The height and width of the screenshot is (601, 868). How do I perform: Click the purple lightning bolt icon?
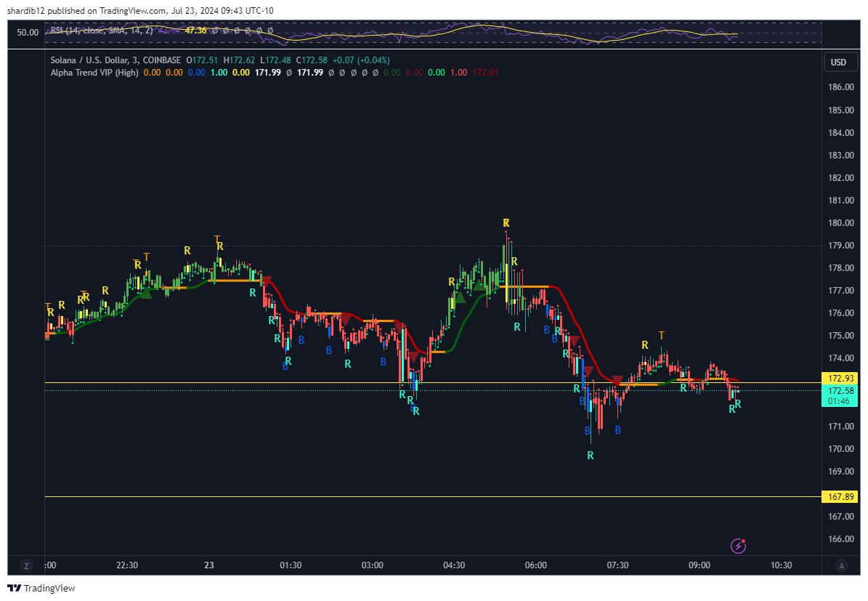coord(739,546)
